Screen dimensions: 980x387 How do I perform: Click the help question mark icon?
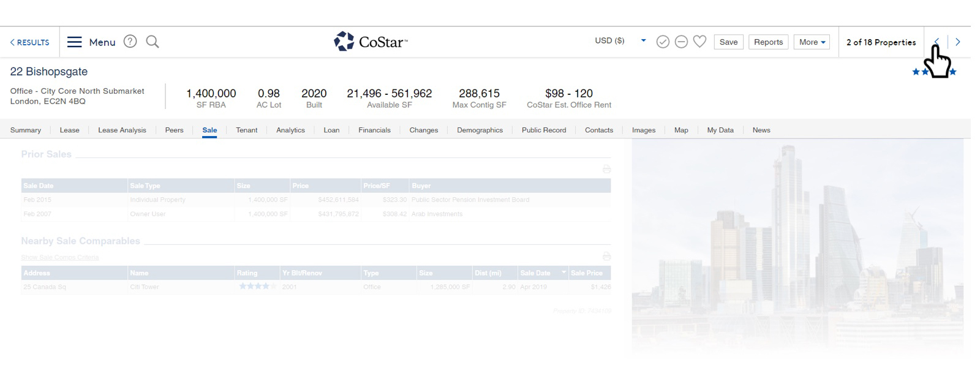pos(130,42)
